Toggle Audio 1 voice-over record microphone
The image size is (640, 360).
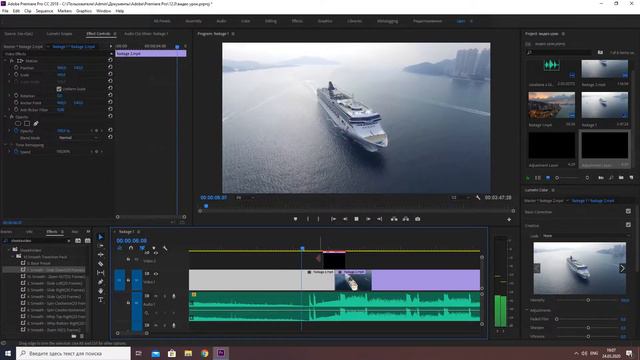tap(173, 296)
